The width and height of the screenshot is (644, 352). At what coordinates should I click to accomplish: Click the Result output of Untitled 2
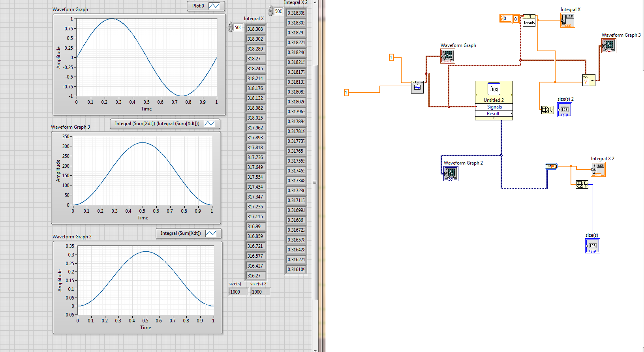coord(494,114)
